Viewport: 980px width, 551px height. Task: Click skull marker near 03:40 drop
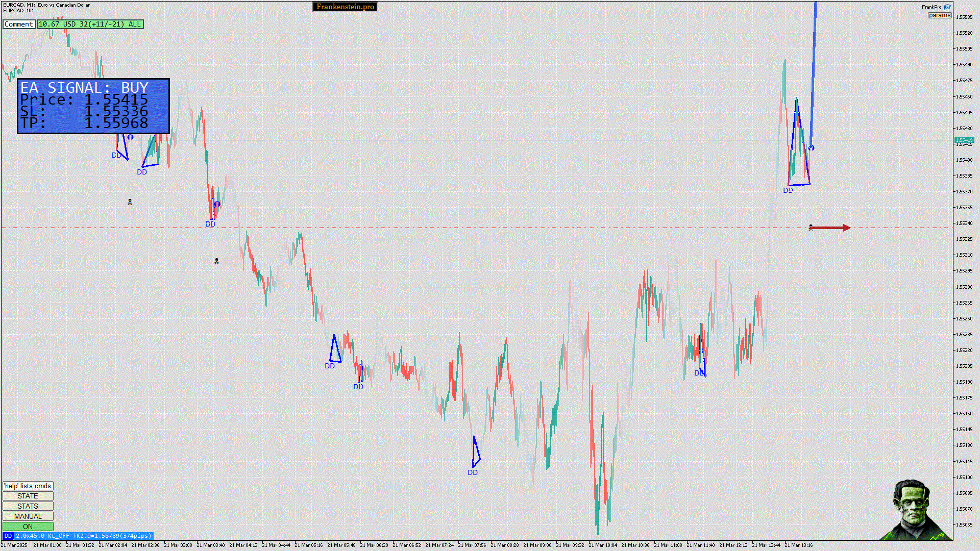[216, 261]
